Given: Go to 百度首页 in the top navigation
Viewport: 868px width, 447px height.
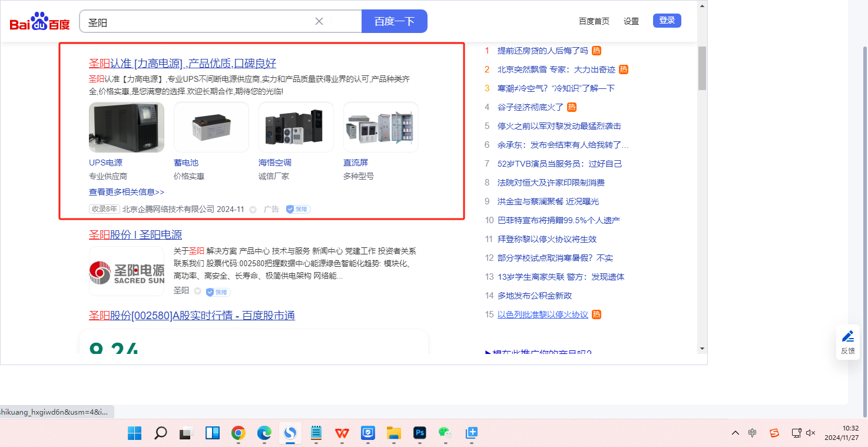Looking at the screenshot, I should coord(594,21).
